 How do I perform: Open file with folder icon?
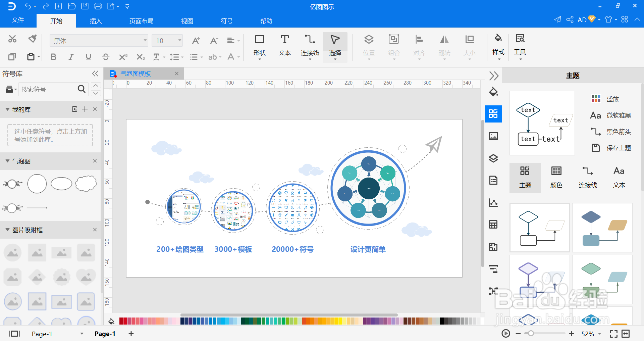(x=71, y=6)
